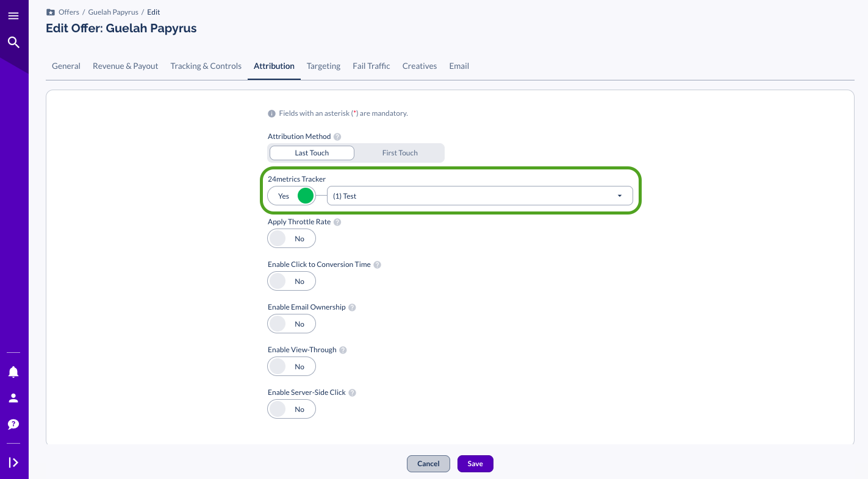Image resolution: width=868 pixels, height=479 pixels.
Task: Open the user account icon
Action: pos(13,398)
